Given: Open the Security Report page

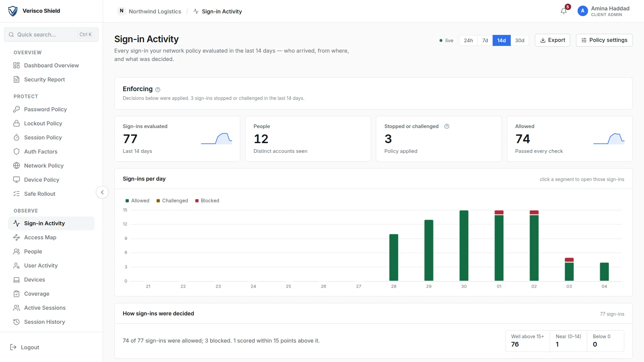Looking at the screenshot, I should (x=51, y=79).
